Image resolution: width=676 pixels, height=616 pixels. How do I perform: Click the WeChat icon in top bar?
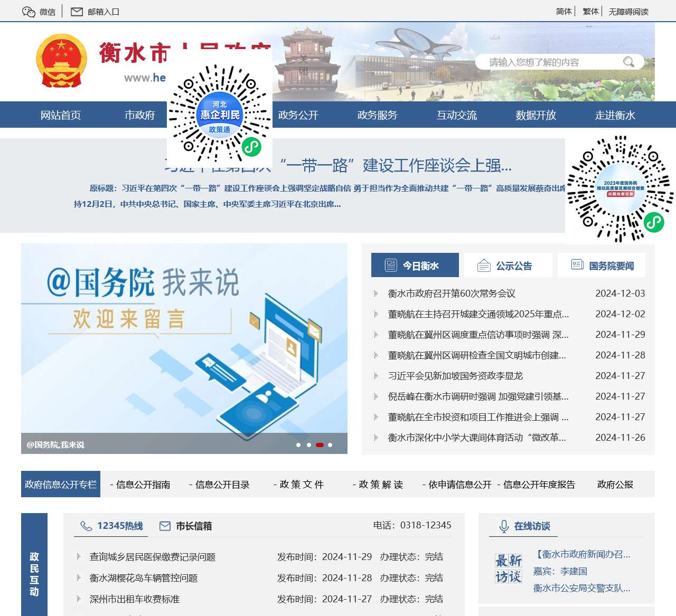pos(29,12)
